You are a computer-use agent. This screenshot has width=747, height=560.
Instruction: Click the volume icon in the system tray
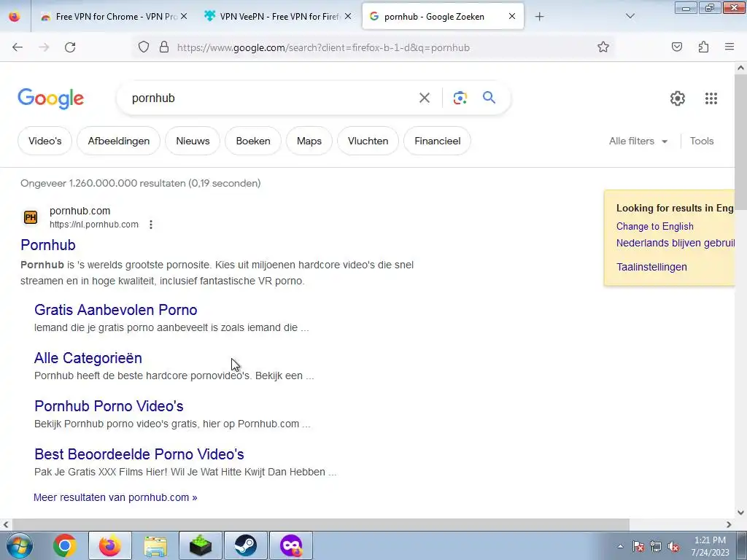[673, 547]
